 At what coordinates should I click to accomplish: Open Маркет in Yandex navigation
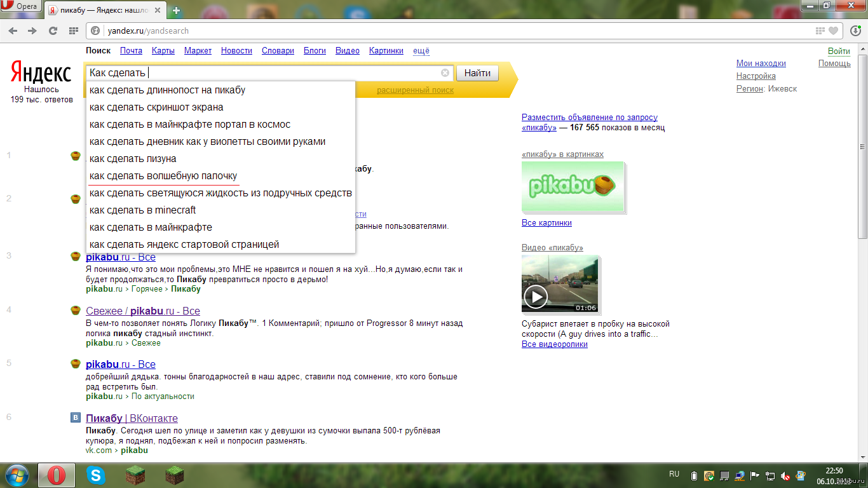coord(198,51)
